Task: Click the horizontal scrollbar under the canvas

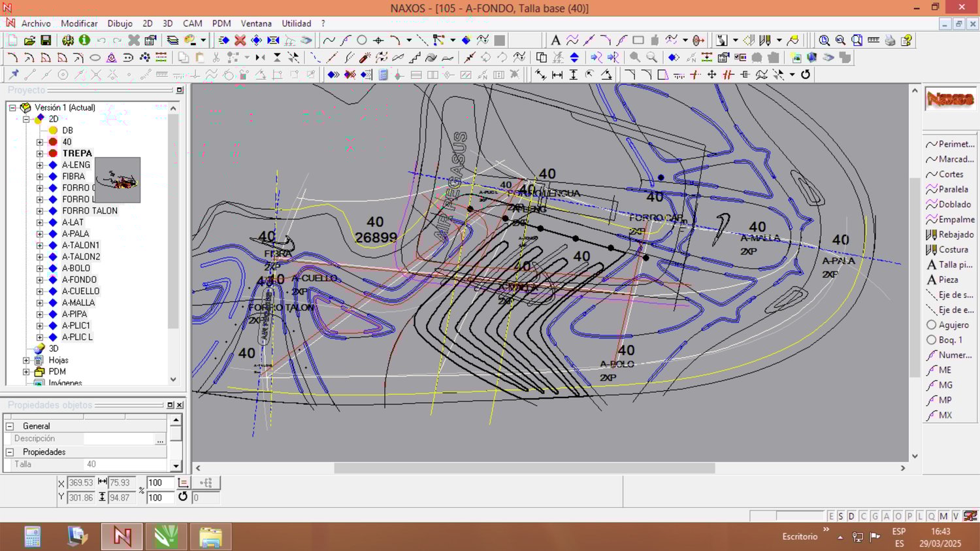Action: [x=524, y=468]
